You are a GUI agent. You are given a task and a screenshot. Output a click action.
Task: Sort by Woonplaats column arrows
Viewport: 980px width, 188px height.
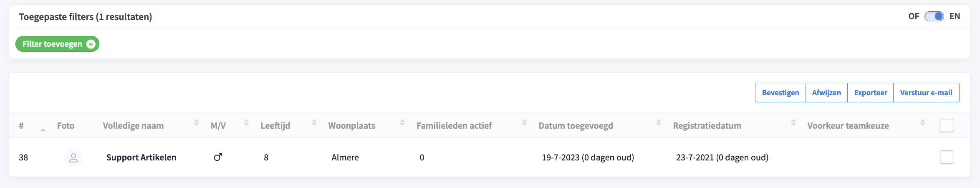[x=402, y=123]
